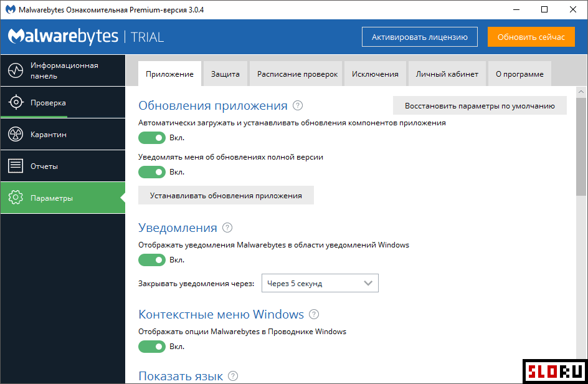Open Информационная панель in the sidebar
The width and height of the screenshot is (588, 384).
[x=63, y=70]
